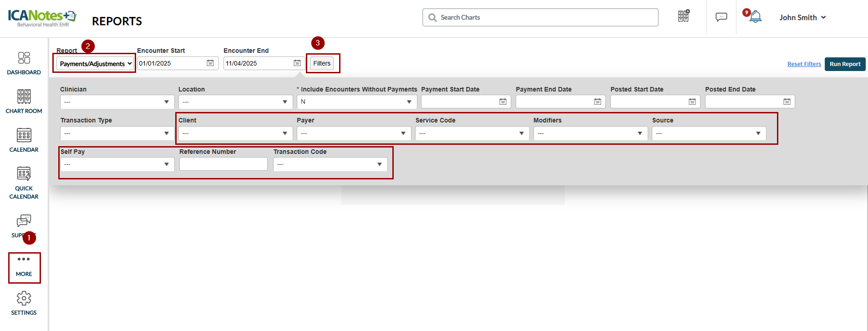
Task: Click the Run Report button
Action: coord(845,64)
